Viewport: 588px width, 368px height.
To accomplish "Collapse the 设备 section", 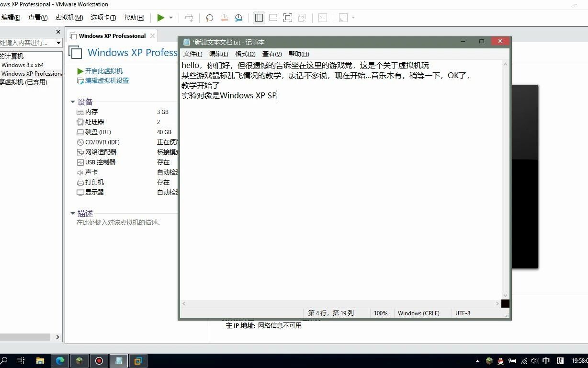I will pos(73,102).
